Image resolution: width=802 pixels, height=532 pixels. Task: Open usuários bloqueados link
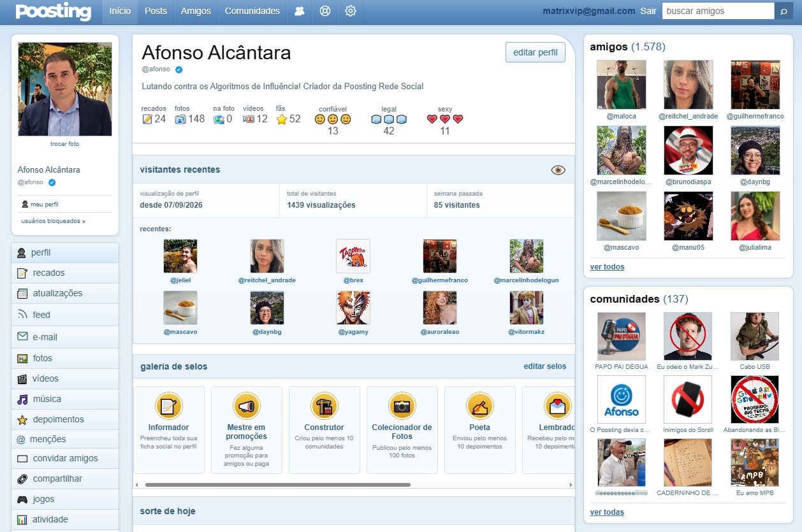pyautogui.click(x=53, y=221)
